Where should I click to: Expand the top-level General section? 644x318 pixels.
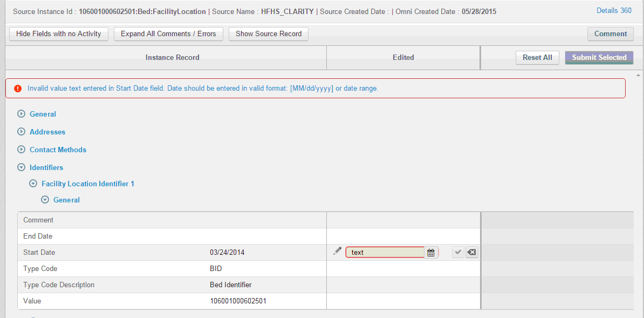tap(22, 114)
